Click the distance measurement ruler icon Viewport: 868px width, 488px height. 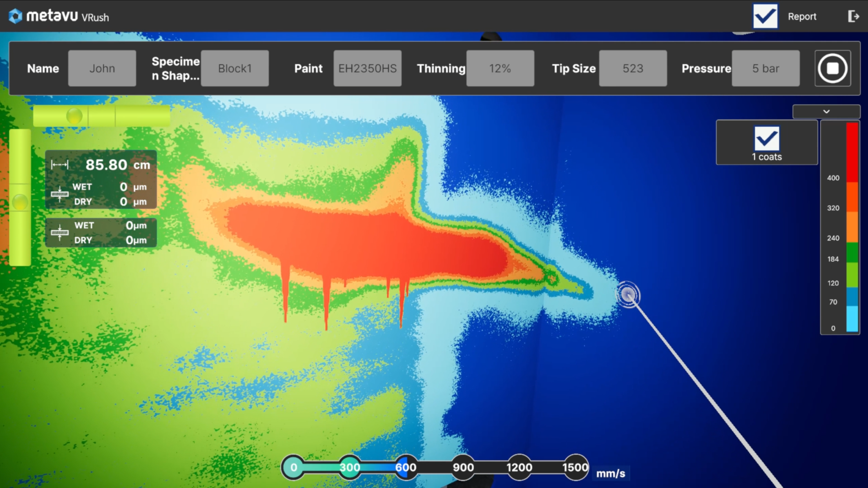click(60, 165)
